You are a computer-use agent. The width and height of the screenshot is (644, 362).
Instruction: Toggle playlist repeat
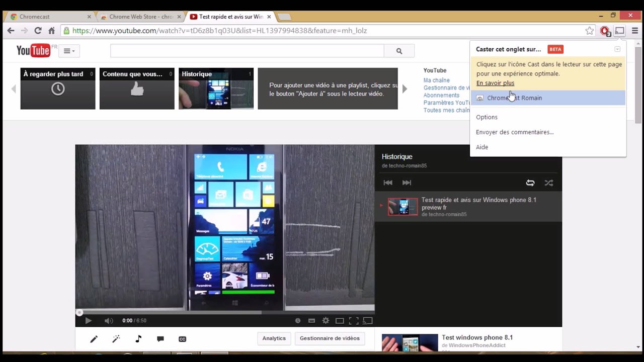(530, 183)
